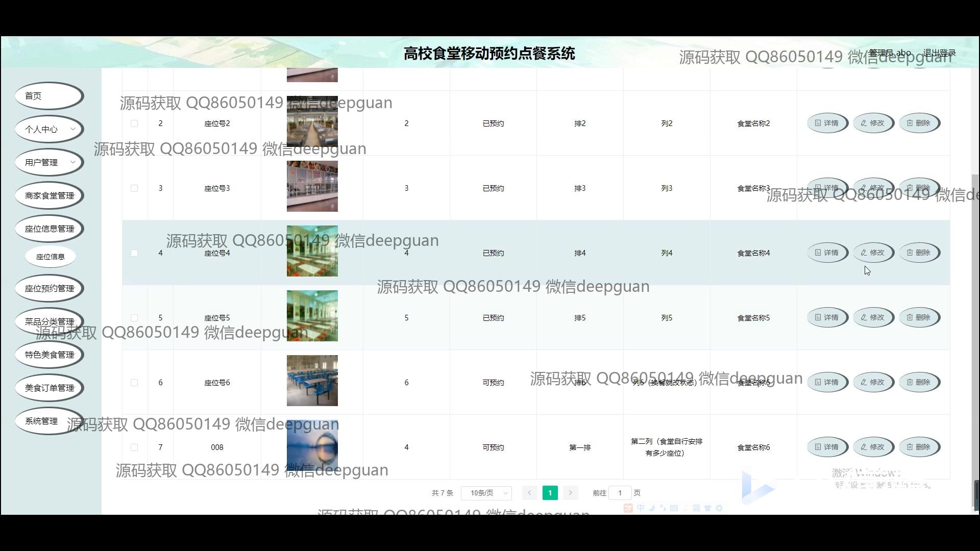Open the 美食订单管理 menu item
980x551 pixels.
pyautogui.click(x=49, y=388)
